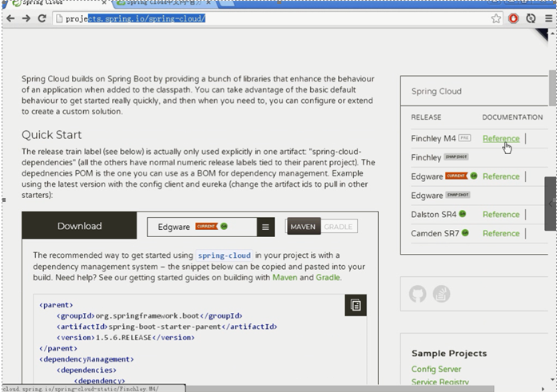
Task: Reload the page with the refresh icon
Action: click(x=42, y=18)
